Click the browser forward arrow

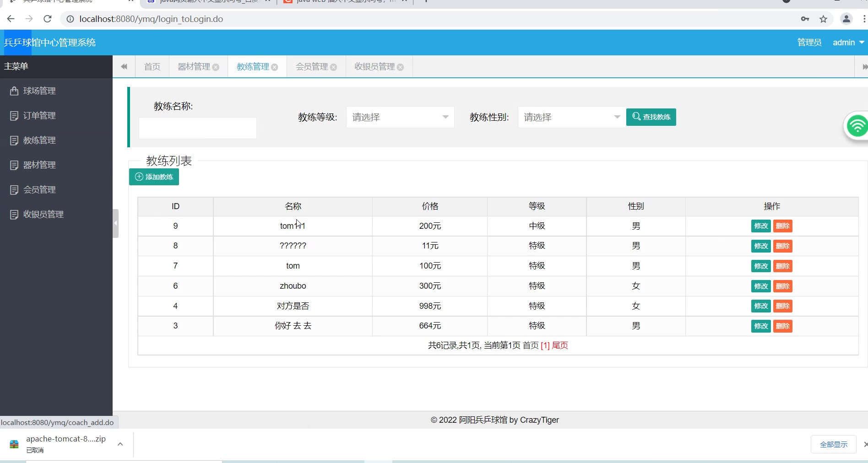(29, 19)
